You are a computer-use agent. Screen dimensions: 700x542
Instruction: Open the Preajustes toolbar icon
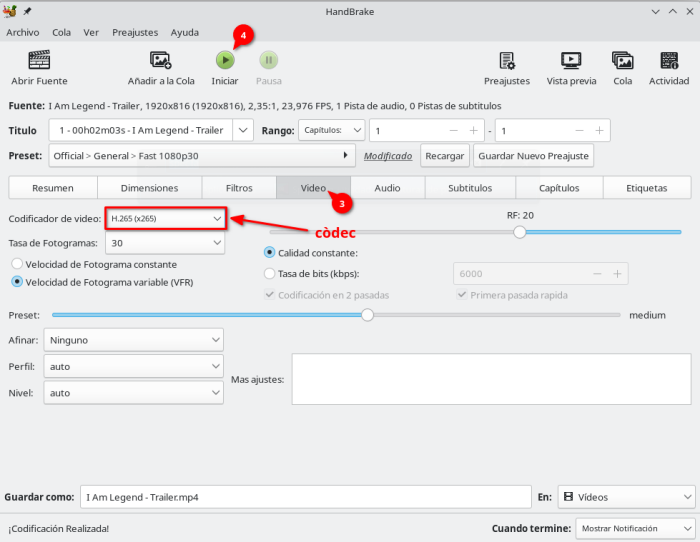(x=507, y=60)
